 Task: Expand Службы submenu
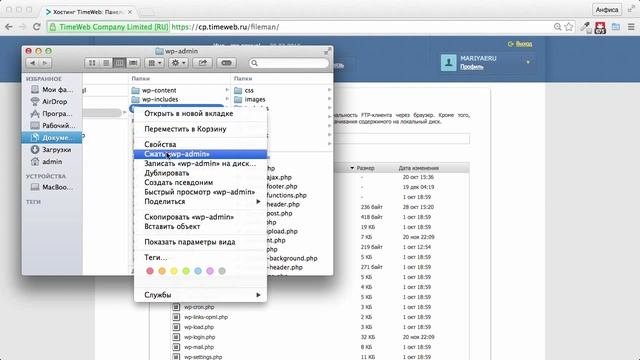[200, 295]
